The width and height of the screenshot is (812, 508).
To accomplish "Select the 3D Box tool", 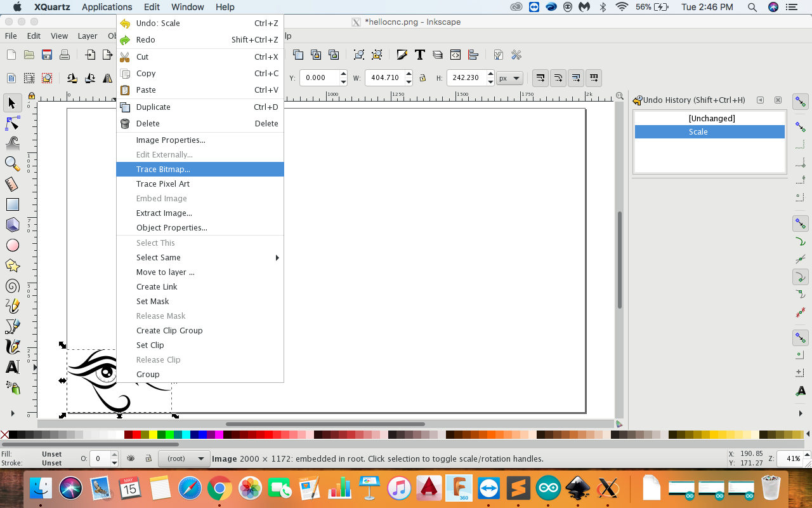I will click(12, 225).
